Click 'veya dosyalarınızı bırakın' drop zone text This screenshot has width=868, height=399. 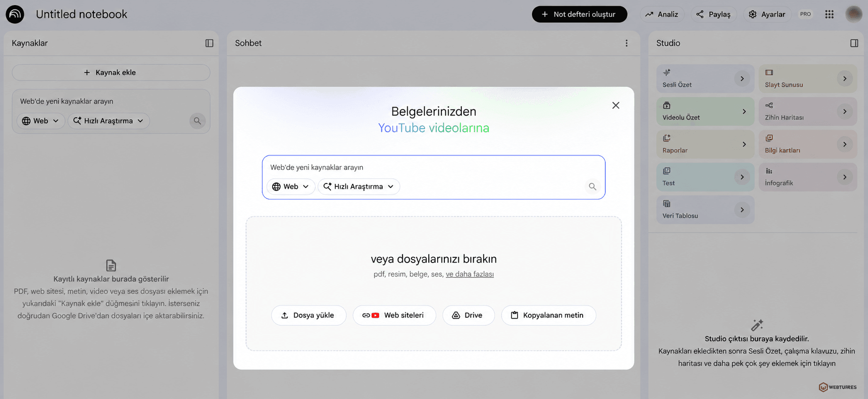434,259
